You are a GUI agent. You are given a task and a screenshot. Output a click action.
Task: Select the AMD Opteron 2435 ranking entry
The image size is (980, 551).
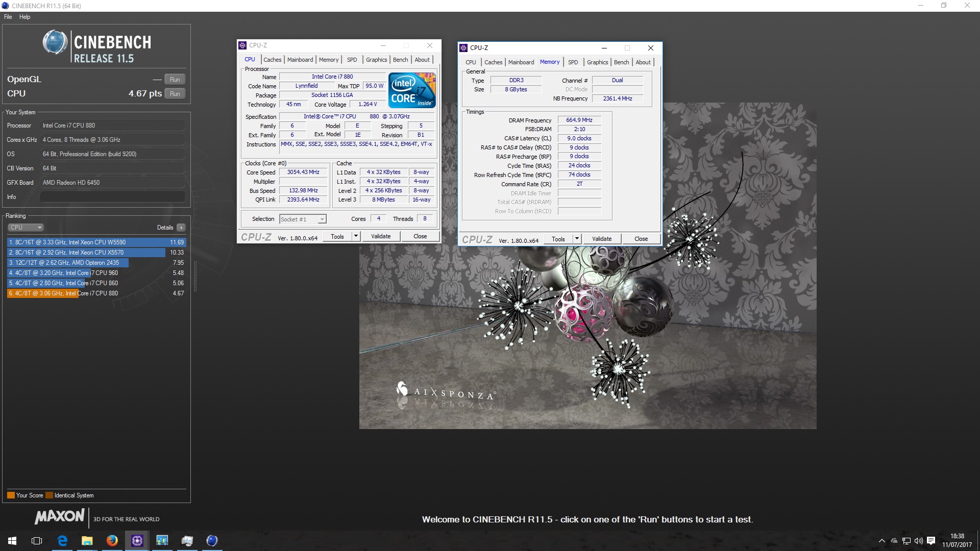[96, 263]
